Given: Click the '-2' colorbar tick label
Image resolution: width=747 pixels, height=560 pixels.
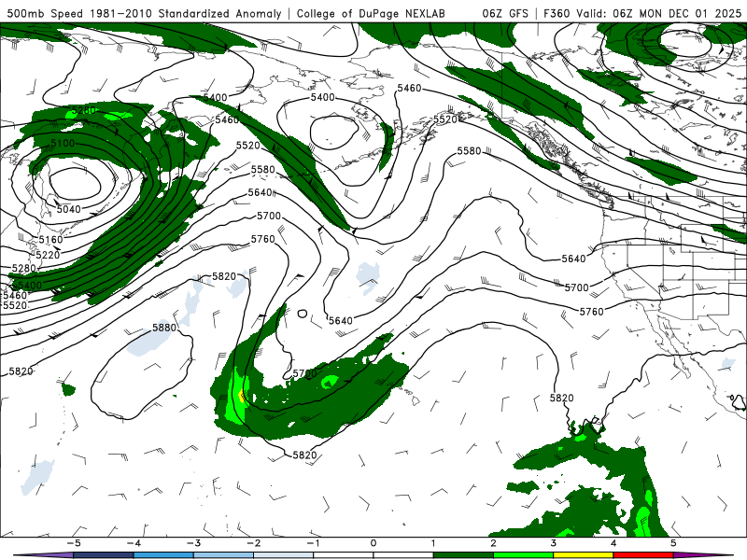Looking at the screenshot, I should point(253,543).
